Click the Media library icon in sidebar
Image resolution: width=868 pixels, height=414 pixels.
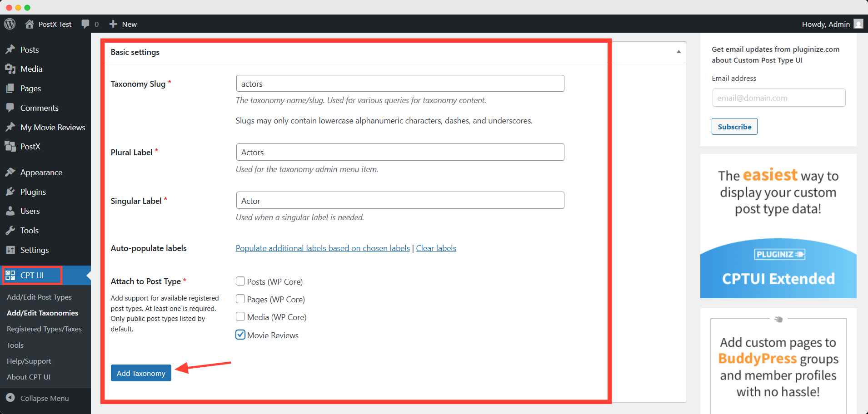(x=10, y=69)
